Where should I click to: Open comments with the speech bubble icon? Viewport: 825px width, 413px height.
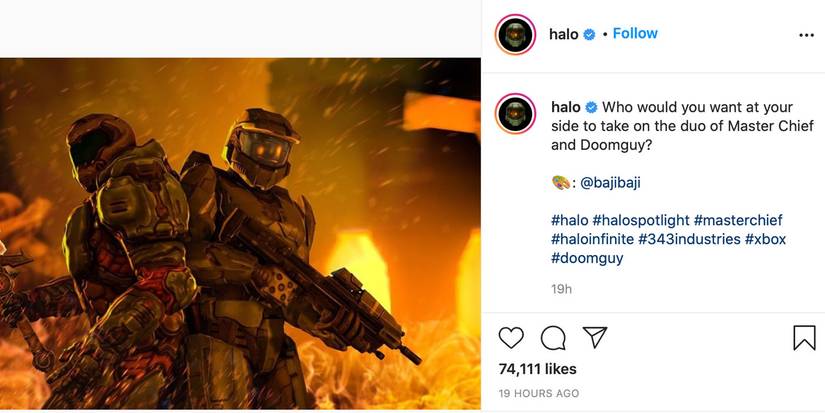click(553, 338)
